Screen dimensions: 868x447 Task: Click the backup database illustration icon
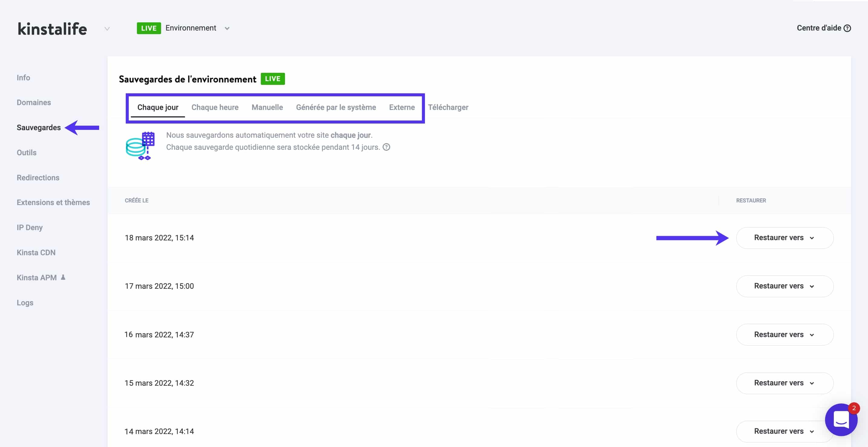(141, 146)
